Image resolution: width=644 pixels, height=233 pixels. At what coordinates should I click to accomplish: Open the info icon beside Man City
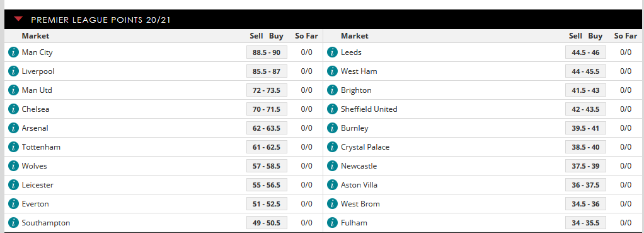tap(14, 52)
